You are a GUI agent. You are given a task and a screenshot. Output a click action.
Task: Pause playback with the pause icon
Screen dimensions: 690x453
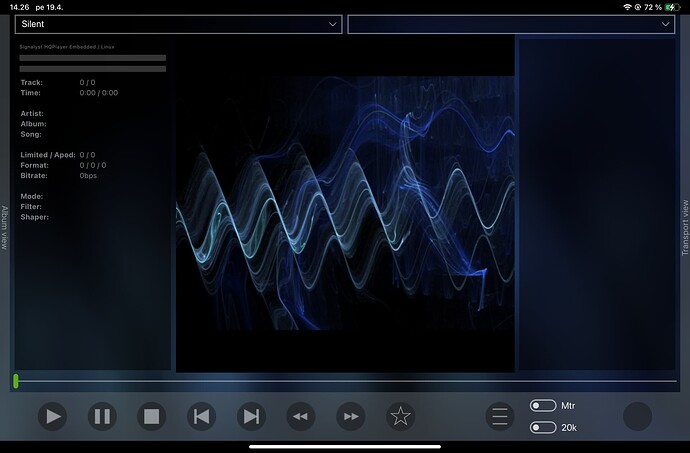click(102, 417)
